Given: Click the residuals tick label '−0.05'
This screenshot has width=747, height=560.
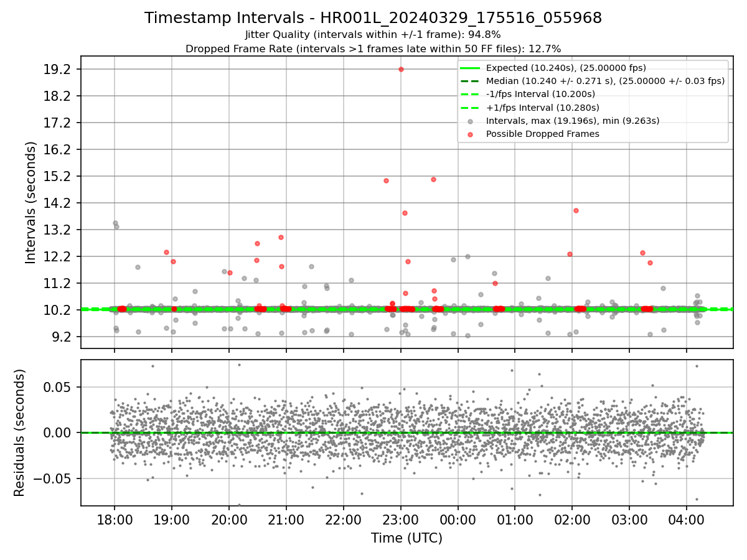Looking at the screenshot, I should tap(53, 478).
